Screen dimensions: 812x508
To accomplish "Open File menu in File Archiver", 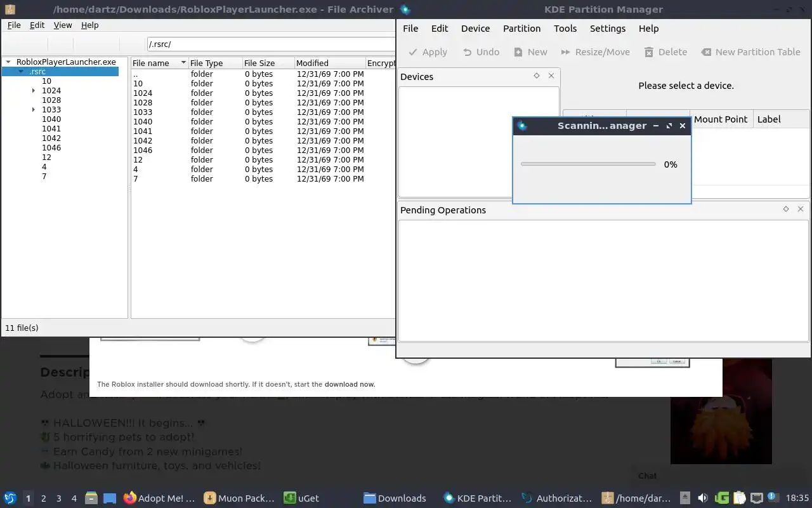I will pyautogui.click(x=14, y=25).
